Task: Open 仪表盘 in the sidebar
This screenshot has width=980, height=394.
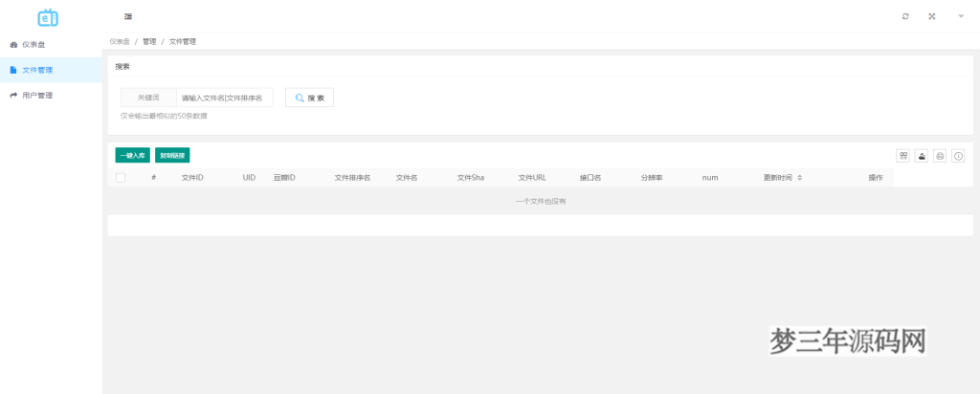Action: (x=33, y=44)
